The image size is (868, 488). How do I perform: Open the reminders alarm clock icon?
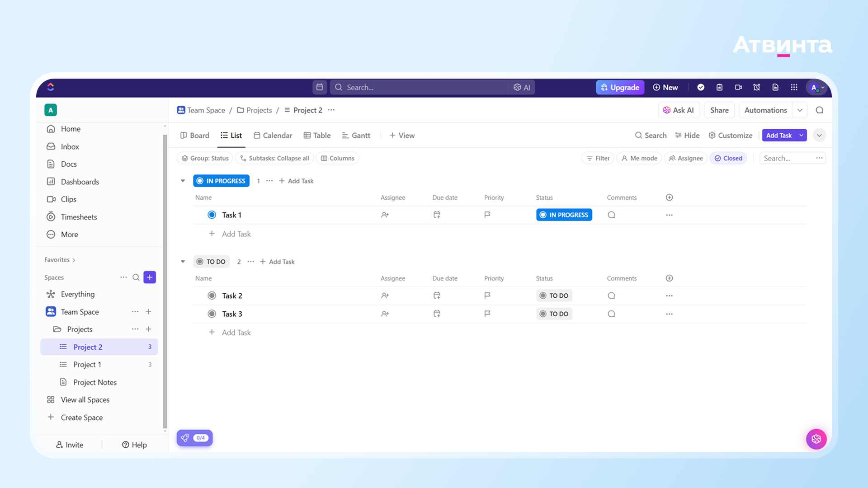click(x=756, y=87)
